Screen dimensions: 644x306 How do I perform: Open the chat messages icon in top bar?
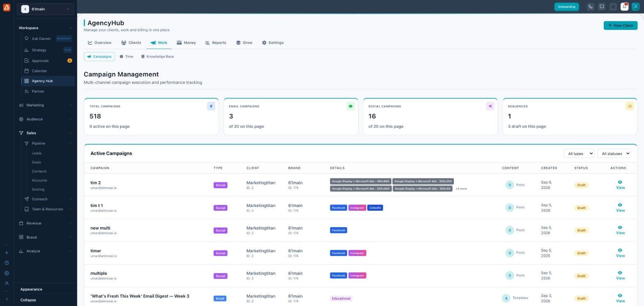602,7
